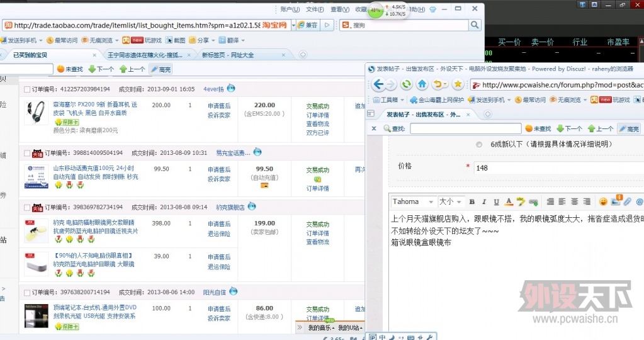The image size is (644, 340).
Task: Underline text in post editor
Action: point(496,201)
